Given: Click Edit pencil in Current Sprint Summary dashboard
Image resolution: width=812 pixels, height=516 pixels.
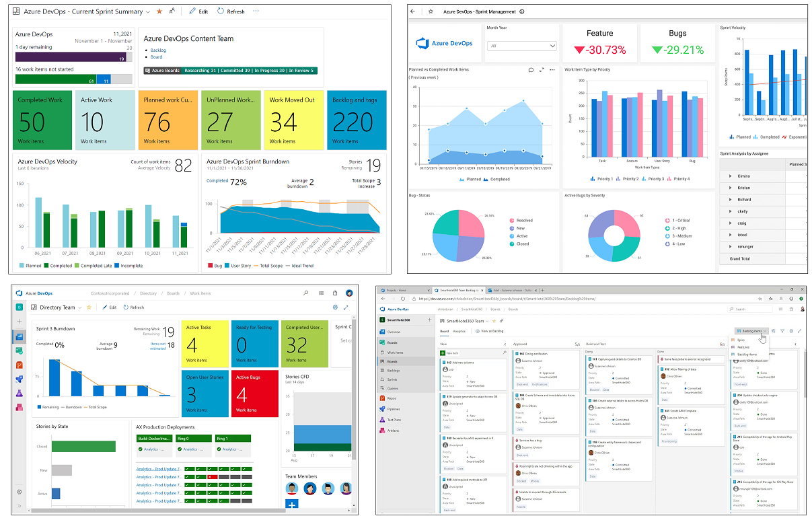Looking at the screenshot, I should (x=198, y=11).
